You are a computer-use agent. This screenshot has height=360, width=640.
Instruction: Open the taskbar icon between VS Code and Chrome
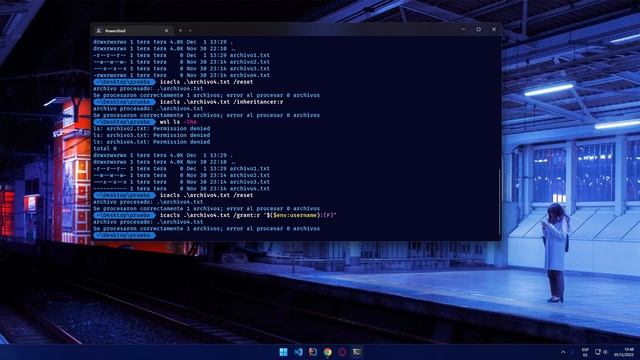313,352
